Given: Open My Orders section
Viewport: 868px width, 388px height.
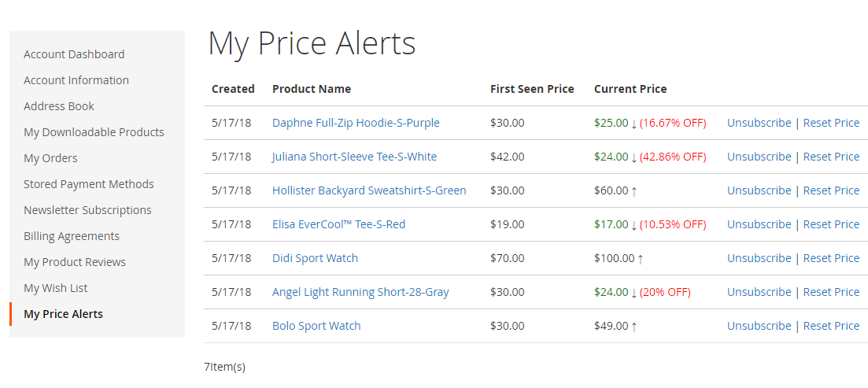Looking at the screenshot, I should (50, 158).
